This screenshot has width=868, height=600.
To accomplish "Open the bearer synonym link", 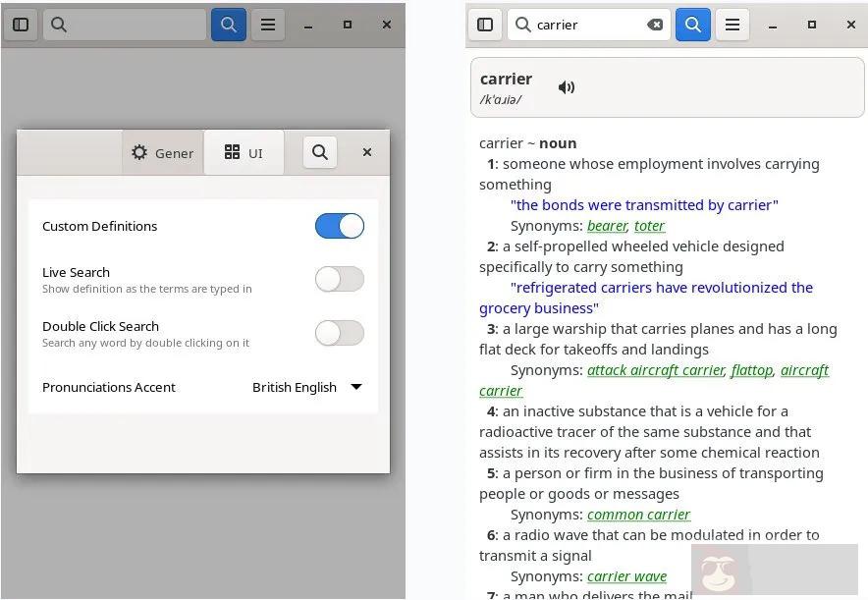I will tap(607, 225).
